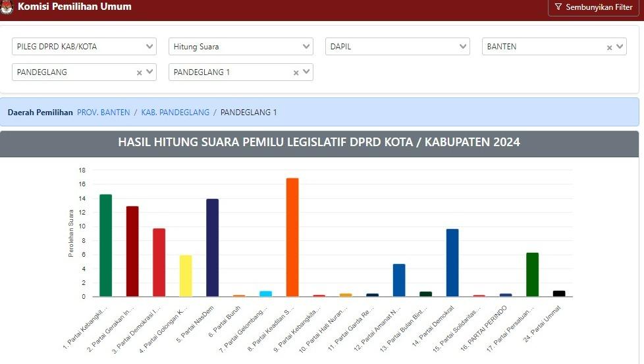Click the chevron arrow on the BANTEN field

click(x=620, y=47)
